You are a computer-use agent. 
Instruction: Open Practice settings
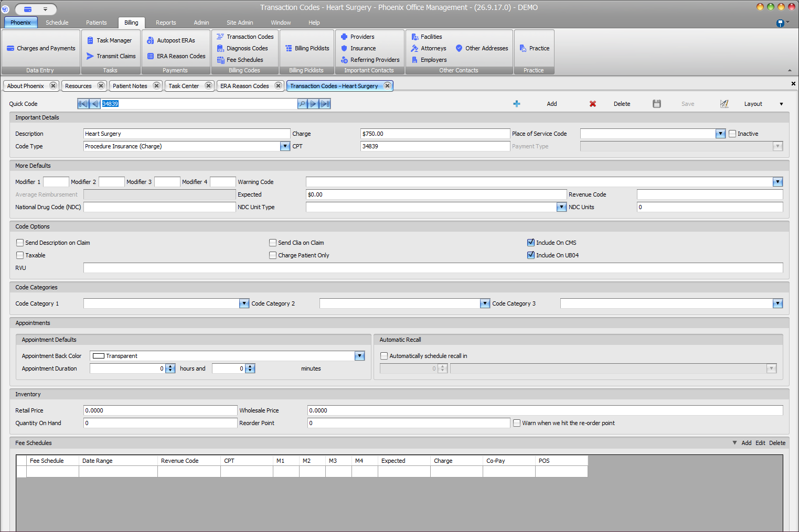coord(534,48)
